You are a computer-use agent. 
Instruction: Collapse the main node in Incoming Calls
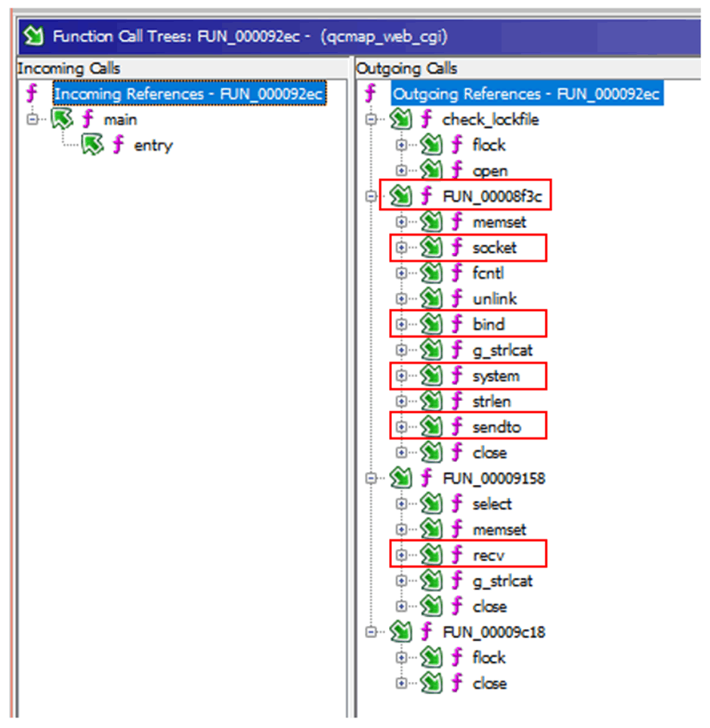coord(32,119)
